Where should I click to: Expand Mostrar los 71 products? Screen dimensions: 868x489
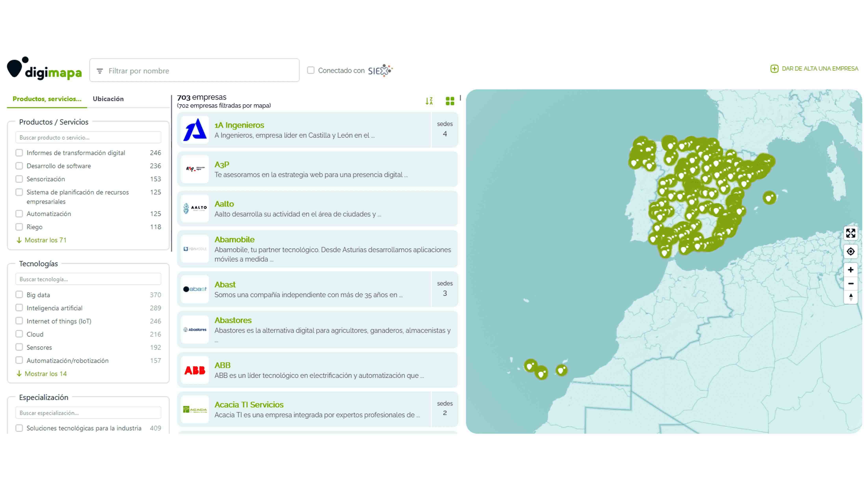pyautogui.click(x=41, y=240)
